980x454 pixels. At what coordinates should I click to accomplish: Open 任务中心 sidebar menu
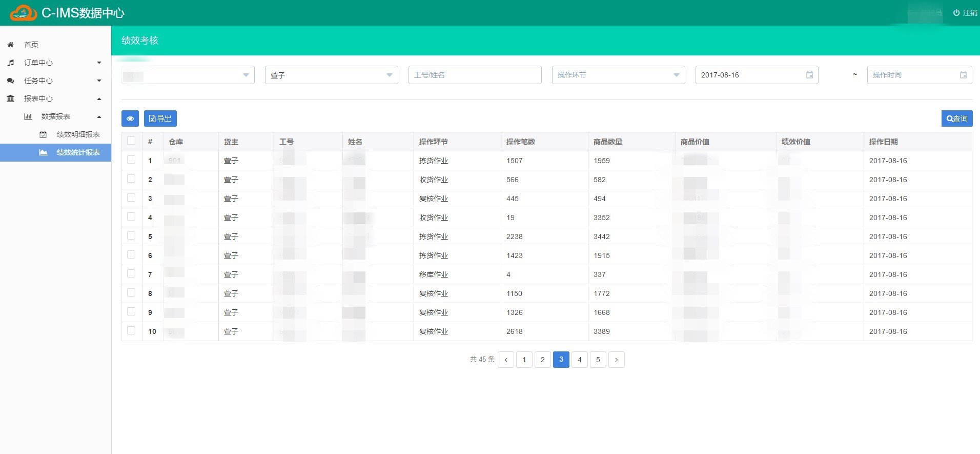pos(55,81)
